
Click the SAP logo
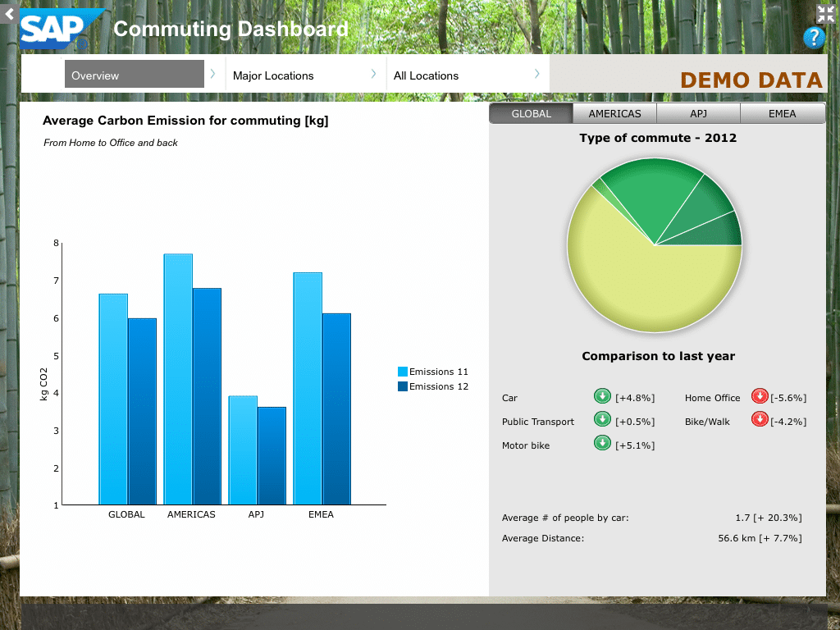[x=61, y=29]
